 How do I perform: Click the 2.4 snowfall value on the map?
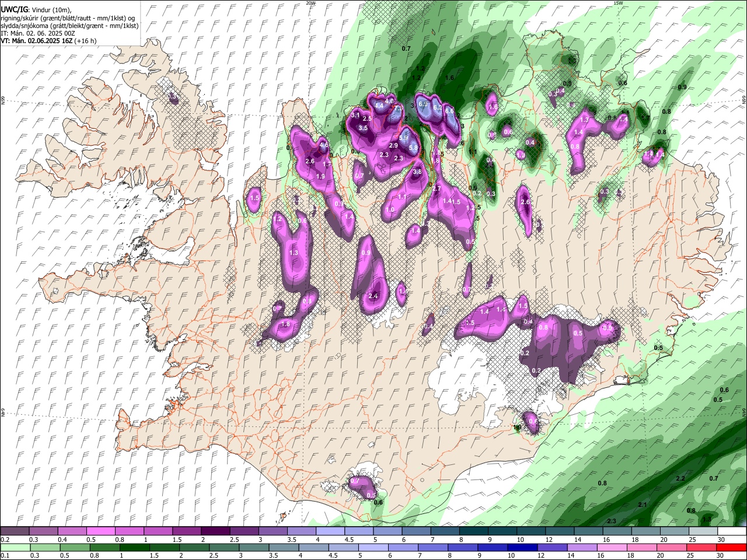pyautogui.click(x=373, y=296)
